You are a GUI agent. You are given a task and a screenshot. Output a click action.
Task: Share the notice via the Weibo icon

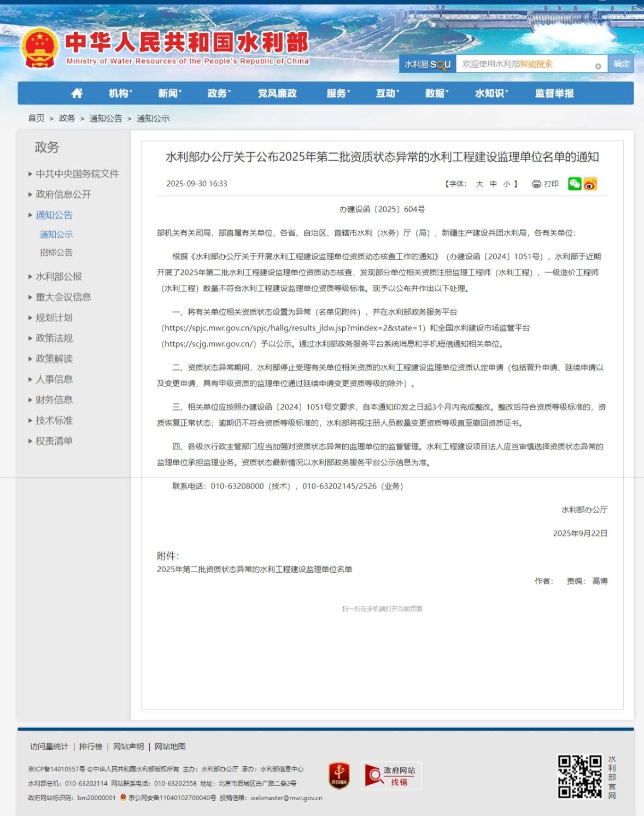click(x=590, y=184)
